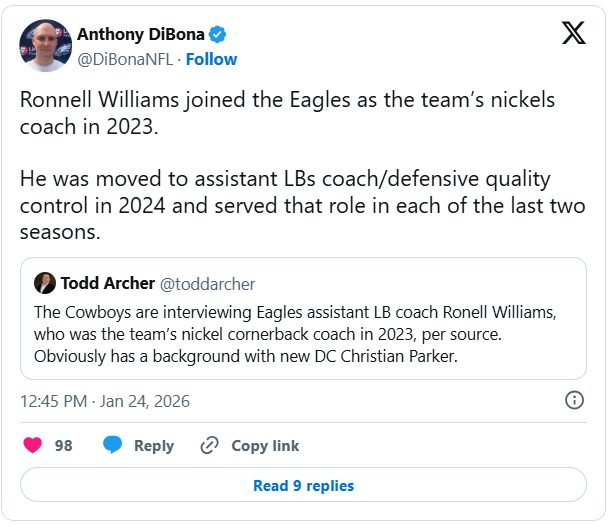609x526 pixels.
Task: Click the @toddarcher handle
Action: click(x=206, y=284)
